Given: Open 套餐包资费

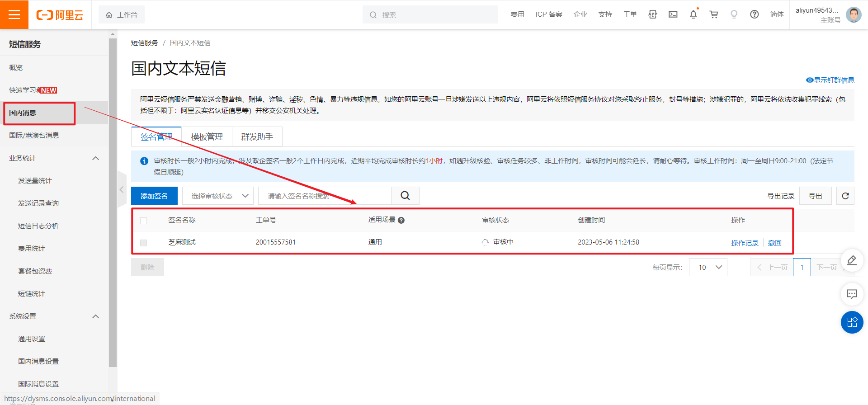Looking at the screenshot, I should [35, 271].
